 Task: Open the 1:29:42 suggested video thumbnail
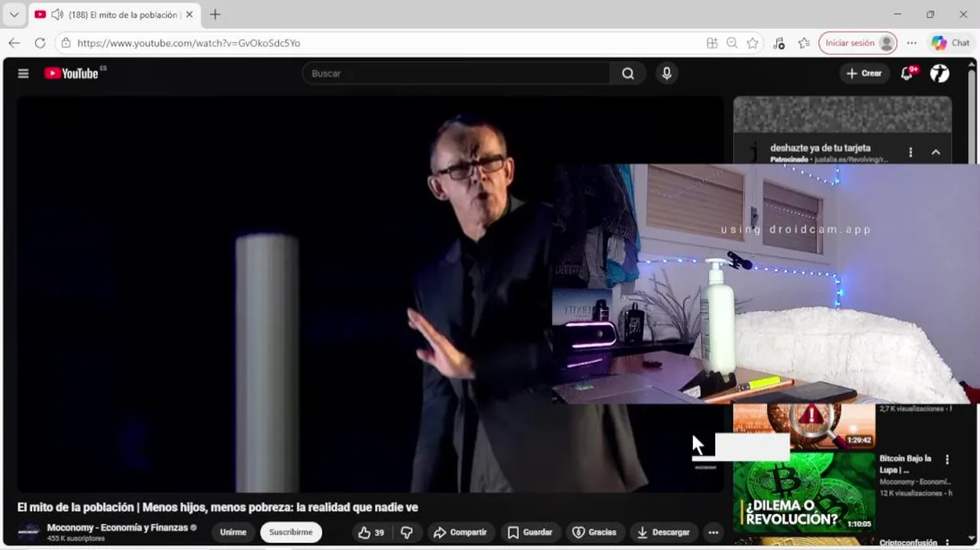(804, 426)
